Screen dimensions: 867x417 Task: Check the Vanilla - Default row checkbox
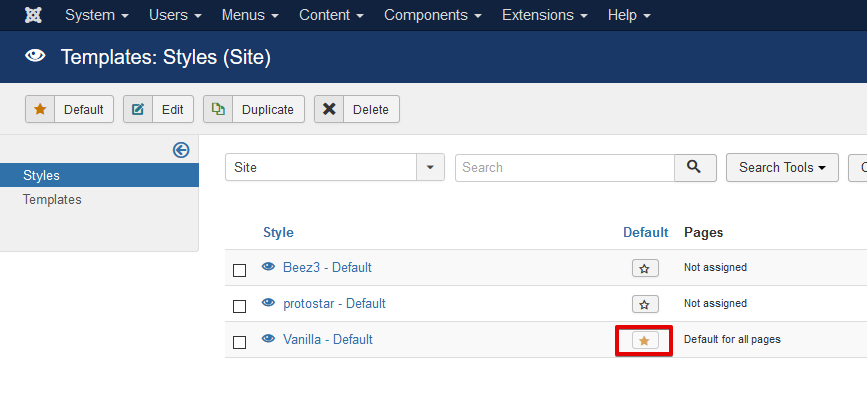coord(239,342)
